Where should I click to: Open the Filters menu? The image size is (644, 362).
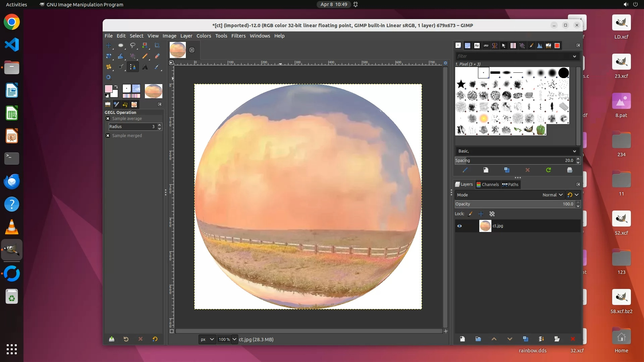[x=238, y=36]
